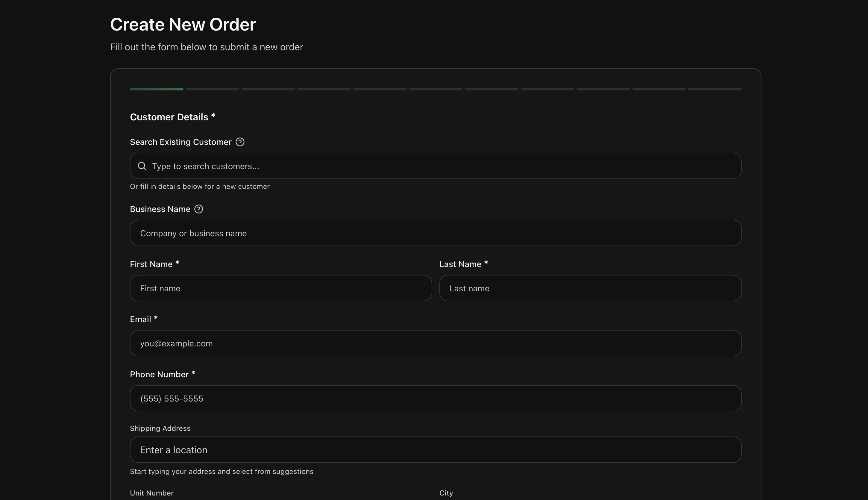Click the City field label
Screen dimensions: 868x500
pyautogui.click(x=446, y=493)
